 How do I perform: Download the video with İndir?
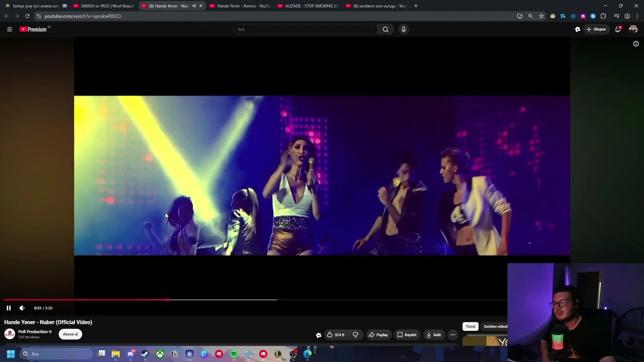[x=434, y=335]
